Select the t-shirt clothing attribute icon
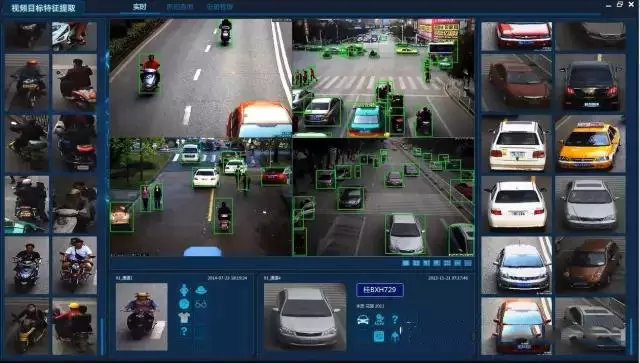Image resolution: width=640 pixels, height=363 pixels. (184, 317)
